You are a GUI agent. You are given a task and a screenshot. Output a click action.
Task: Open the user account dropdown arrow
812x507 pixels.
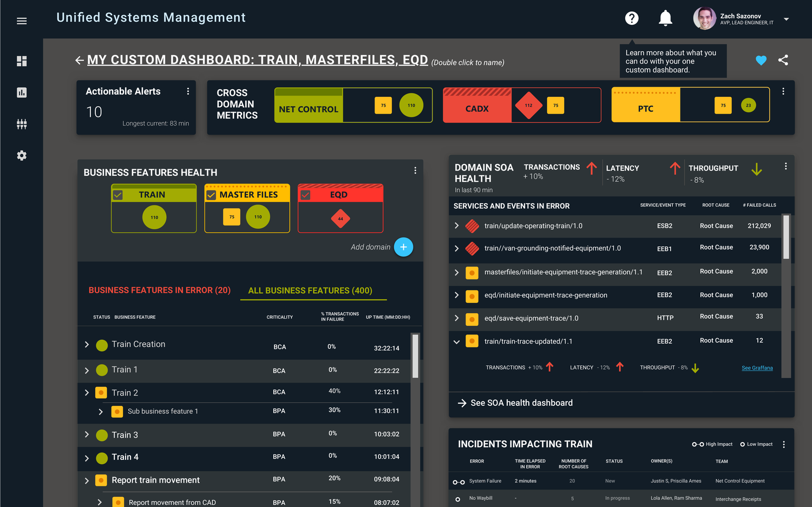(x=786, y=19)
